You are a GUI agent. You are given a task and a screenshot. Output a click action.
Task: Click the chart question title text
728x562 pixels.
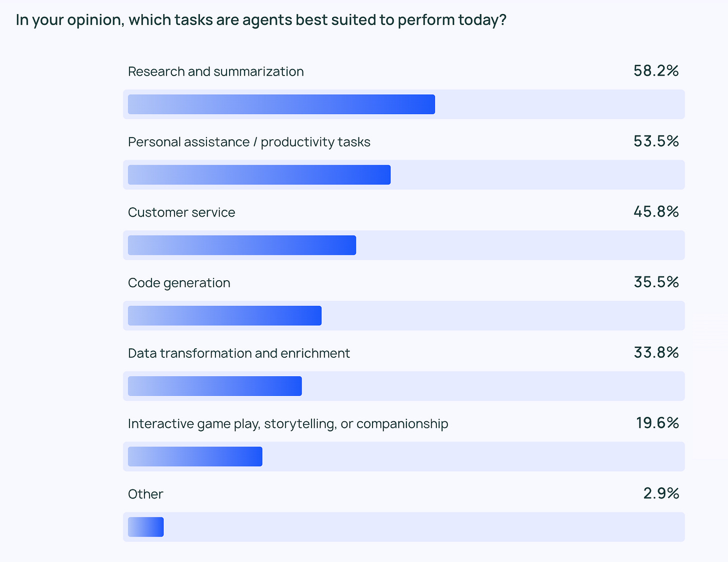click(261, 20)
